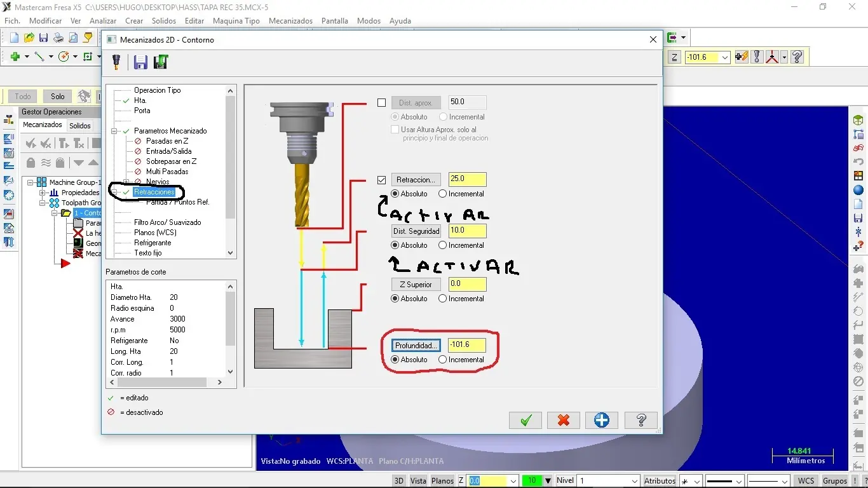
Task: Click the green isometric cube icon on right toolbar
Action: [858, 120]
